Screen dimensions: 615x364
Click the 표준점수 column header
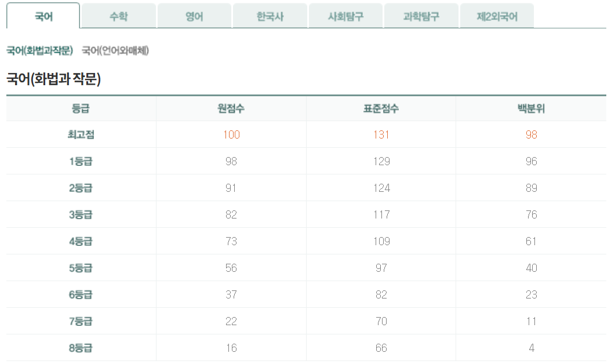pyautogui.click(x=381, y=108)
